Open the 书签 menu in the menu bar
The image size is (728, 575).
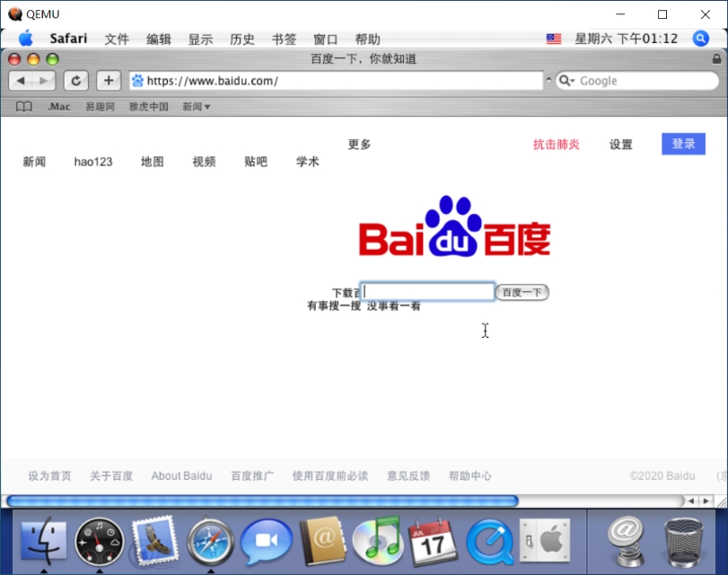(284, 39)
